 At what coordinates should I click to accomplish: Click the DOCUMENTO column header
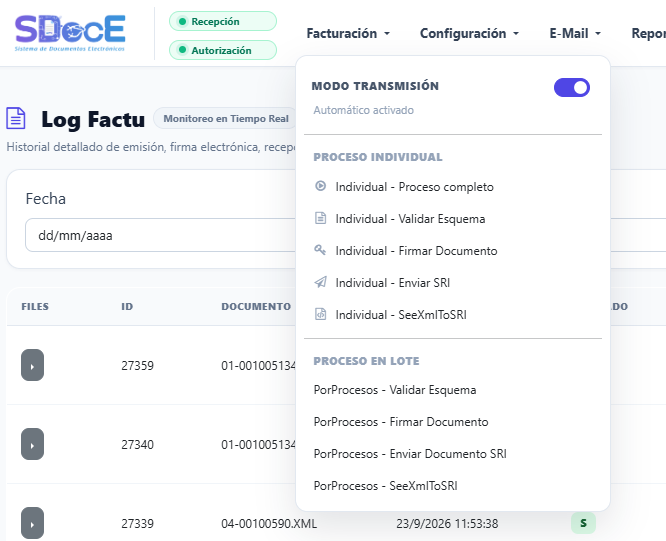click(x=256, y=306)
